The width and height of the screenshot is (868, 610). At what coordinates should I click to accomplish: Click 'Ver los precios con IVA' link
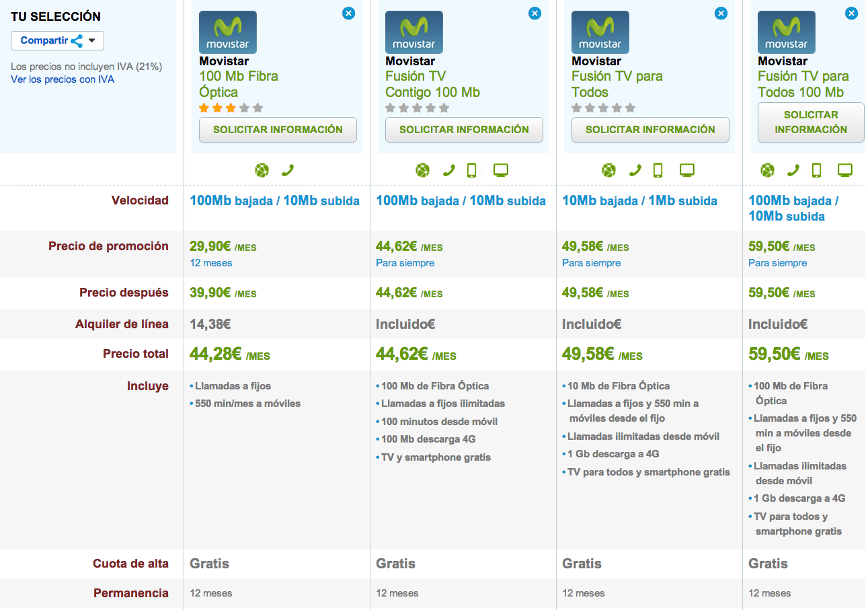click(x=63, y=79)
